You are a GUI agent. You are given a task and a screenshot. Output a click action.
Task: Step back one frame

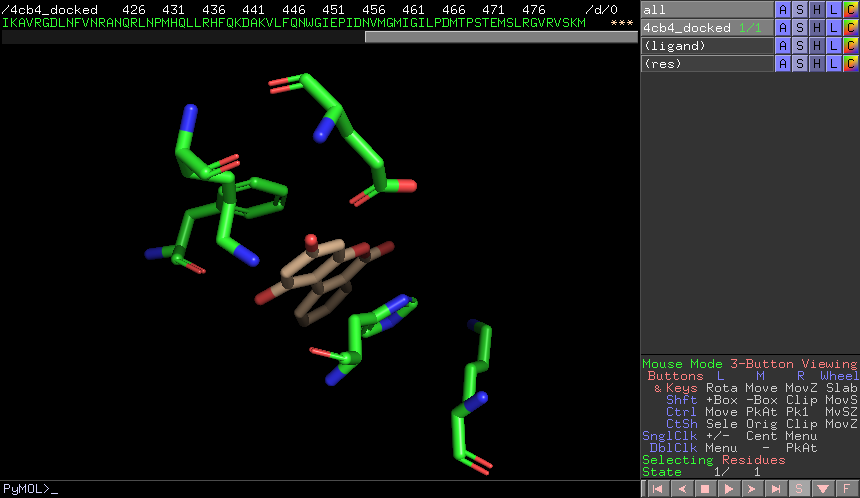pos(680,489)
